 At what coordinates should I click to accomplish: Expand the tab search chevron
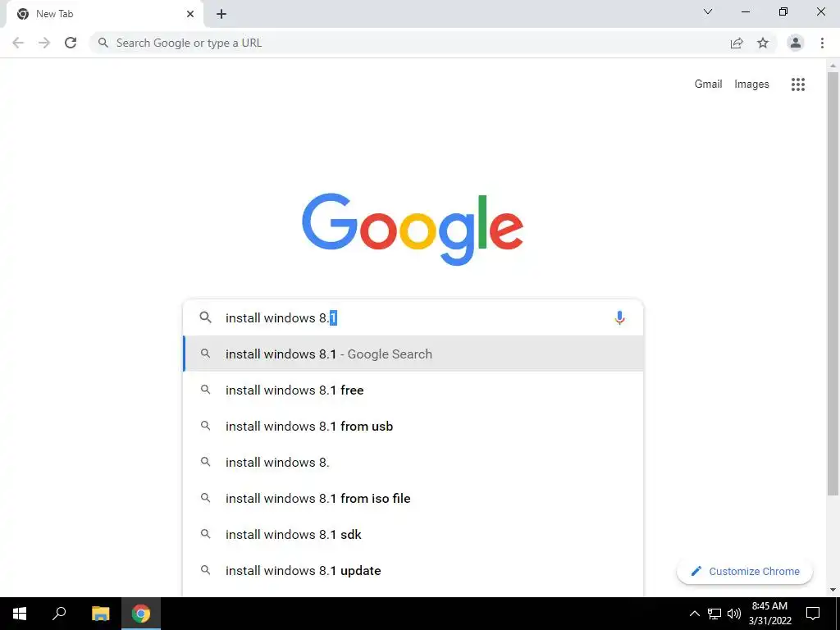pyautogui.click(x=708, y=11)
